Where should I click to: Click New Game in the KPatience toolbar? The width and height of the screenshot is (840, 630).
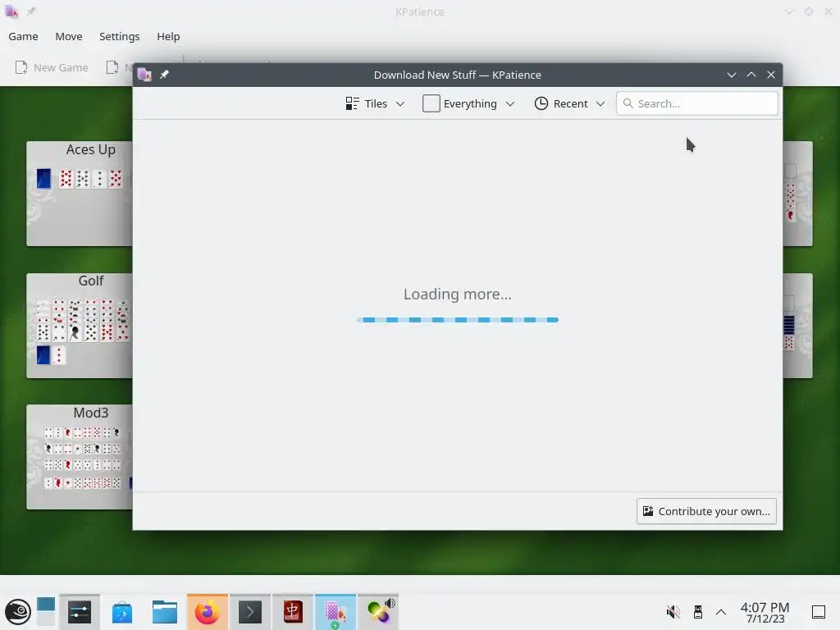pyautogui.click(x=52, y=67)
